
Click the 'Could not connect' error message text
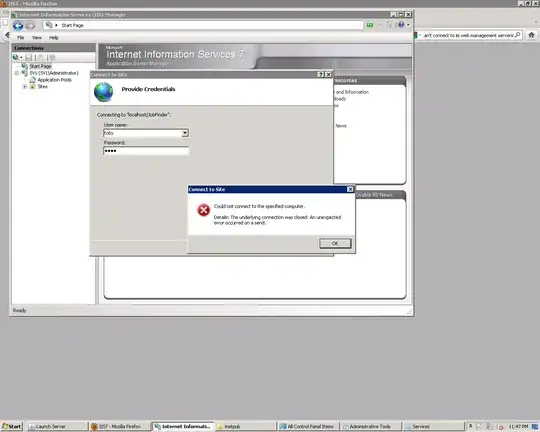point(259,206)
